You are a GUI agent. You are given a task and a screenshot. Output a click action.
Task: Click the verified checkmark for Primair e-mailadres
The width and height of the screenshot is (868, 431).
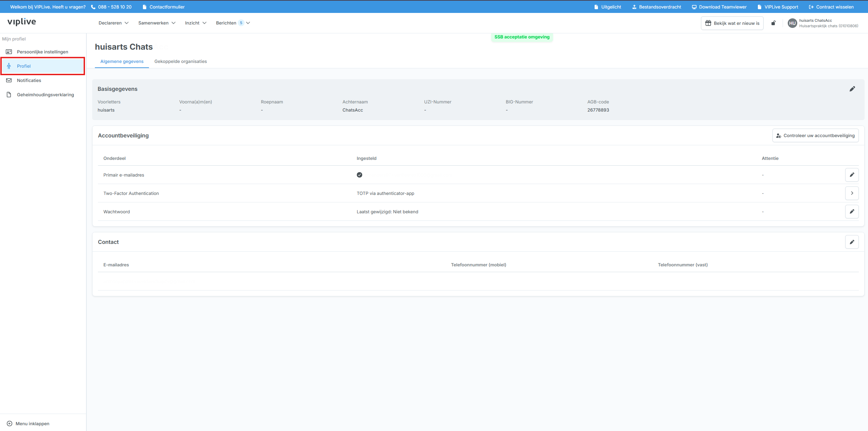(x=360, y=175)
